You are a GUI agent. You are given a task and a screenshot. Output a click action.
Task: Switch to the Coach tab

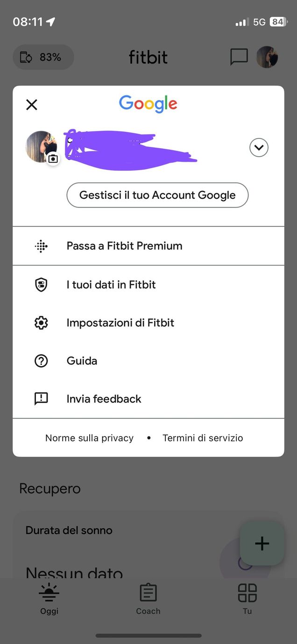point(148,599)
